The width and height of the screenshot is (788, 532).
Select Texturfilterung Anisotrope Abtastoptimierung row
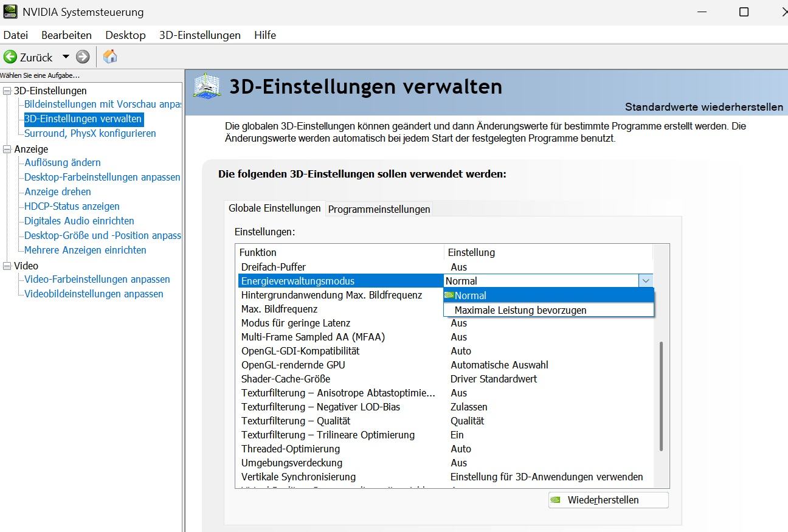[x=444, y=393]
